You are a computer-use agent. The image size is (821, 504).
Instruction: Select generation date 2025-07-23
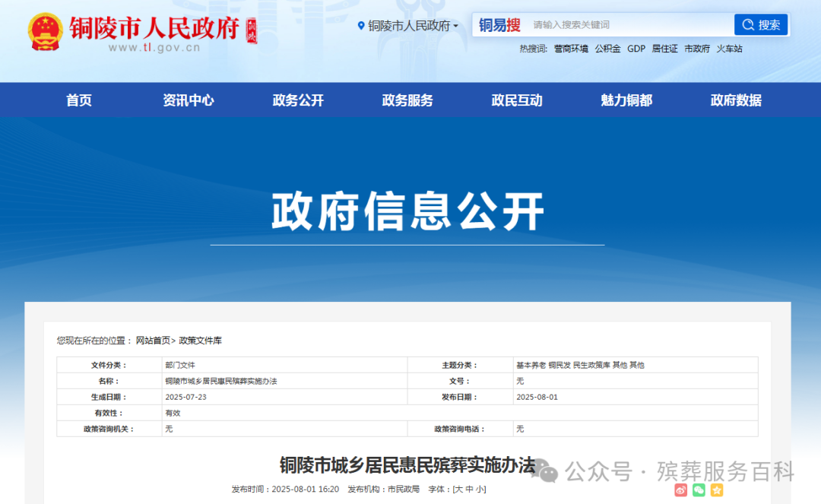[284, 397]
